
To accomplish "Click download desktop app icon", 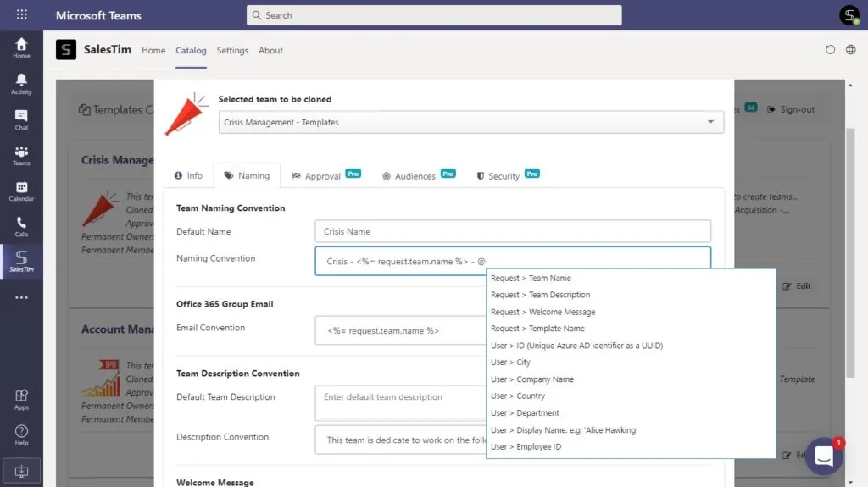I will point(21,471).
